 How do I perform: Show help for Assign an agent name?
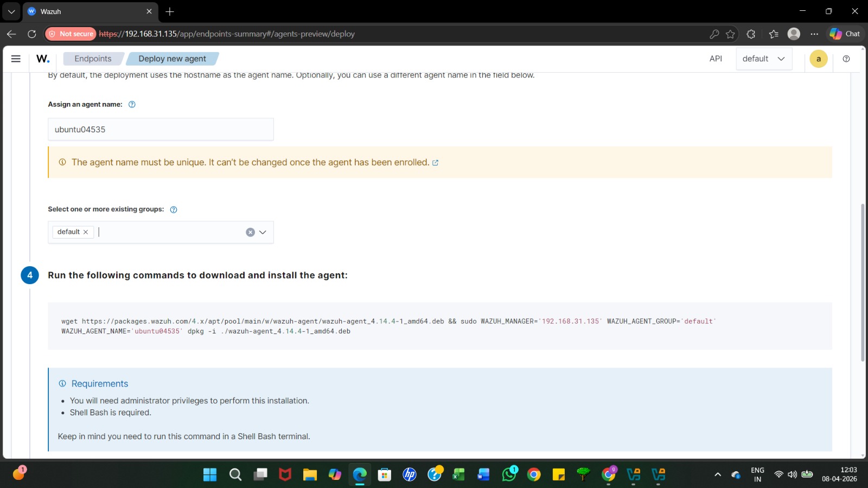132,105
